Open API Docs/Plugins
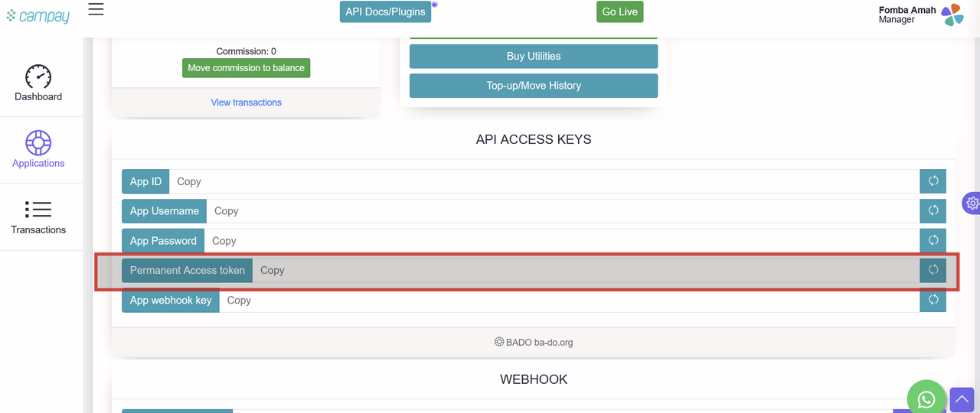Screen dimensions: 980x413 pyautogui.click(x=386, y=11)
